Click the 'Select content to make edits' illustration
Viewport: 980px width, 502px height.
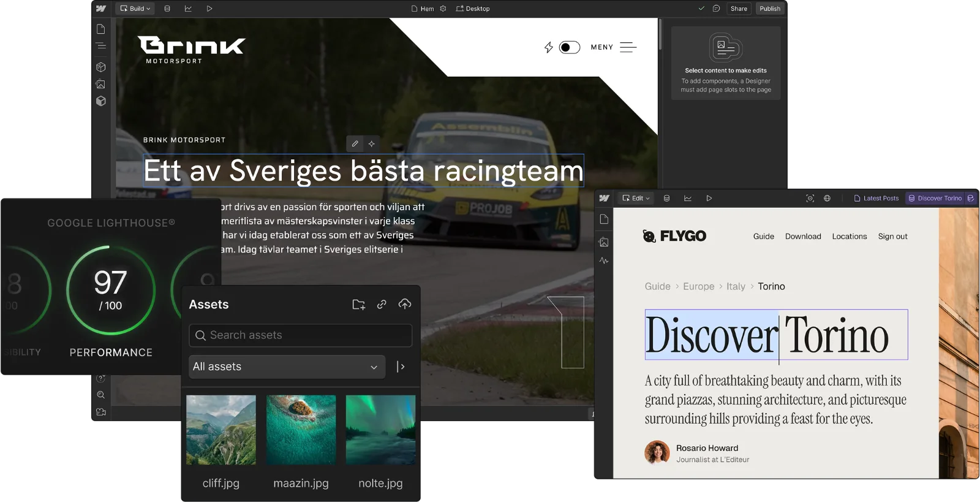tap(726, 48)
